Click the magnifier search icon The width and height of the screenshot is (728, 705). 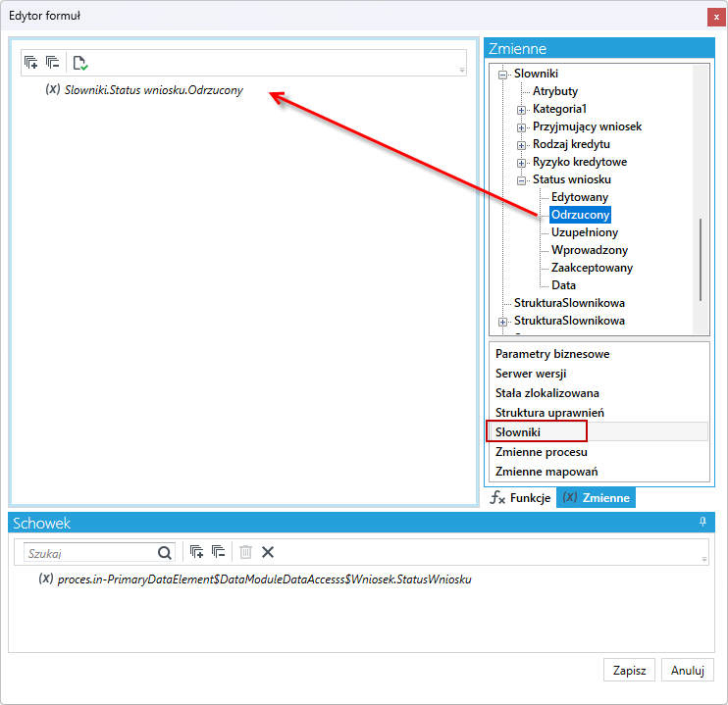pos(165,553)
